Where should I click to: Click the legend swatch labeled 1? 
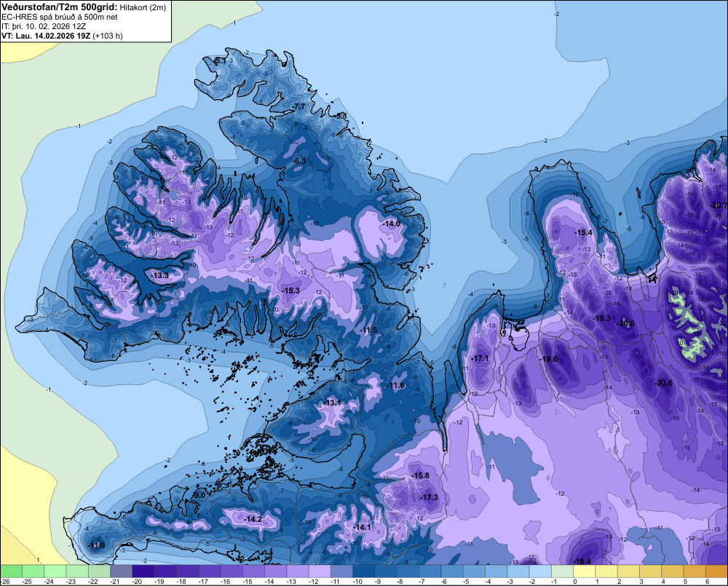[606, 571]
